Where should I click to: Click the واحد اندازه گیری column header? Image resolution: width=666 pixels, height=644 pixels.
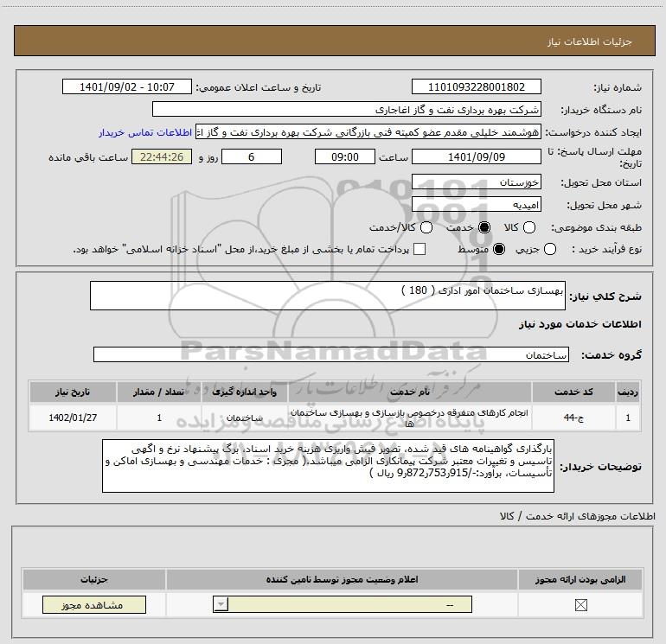click(245, 392)
